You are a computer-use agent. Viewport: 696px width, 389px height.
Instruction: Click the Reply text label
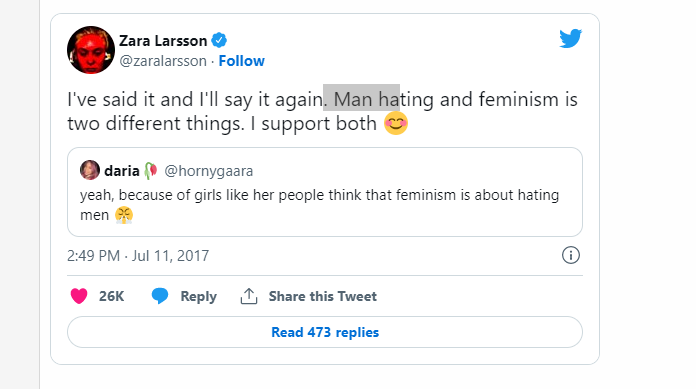click(x=198, y=296)
